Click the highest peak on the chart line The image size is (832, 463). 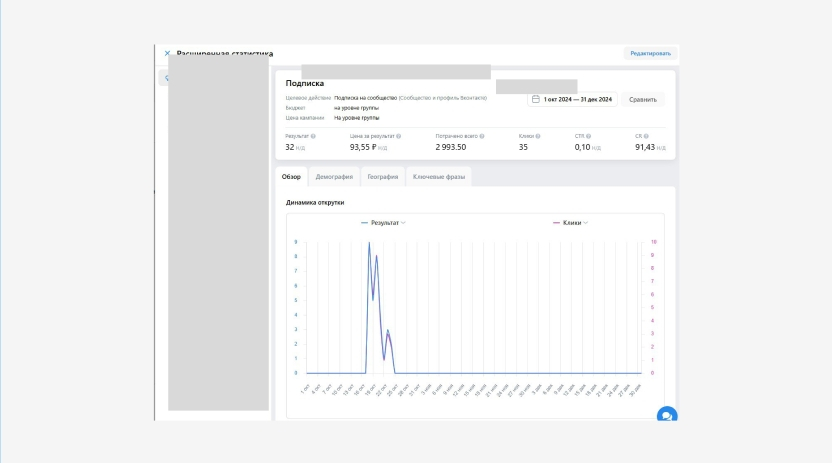coord(369,243)
